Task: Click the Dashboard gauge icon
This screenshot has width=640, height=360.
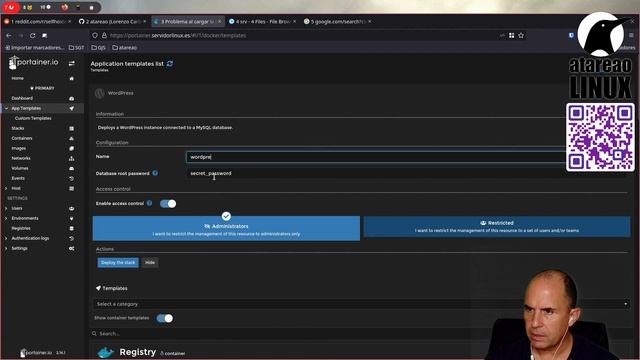Action: [x=71, y=98]
